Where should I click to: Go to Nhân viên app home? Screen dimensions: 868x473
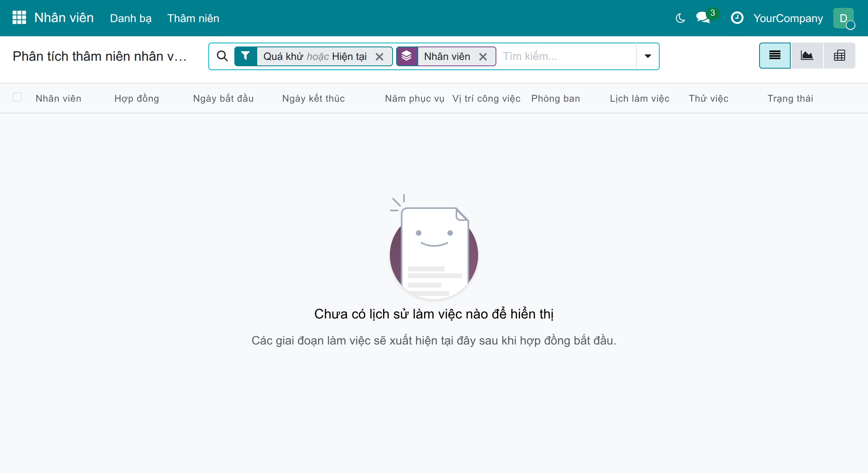pyautogui.click(x=64, y=18)
